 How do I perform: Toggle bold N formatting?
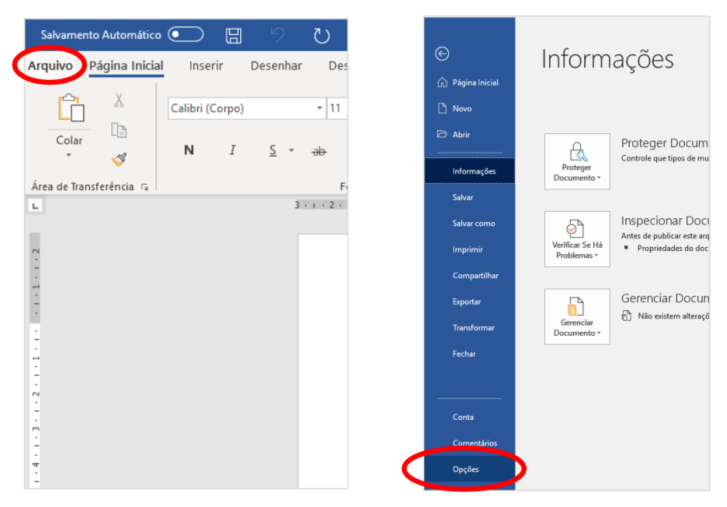click(189, 150)
